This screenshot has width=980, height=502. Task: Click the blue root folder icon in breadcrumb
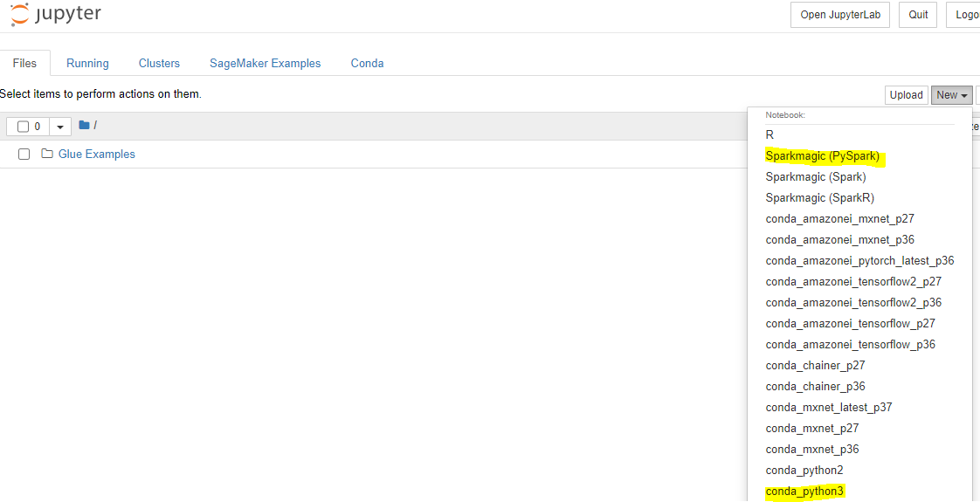point(85,125)
